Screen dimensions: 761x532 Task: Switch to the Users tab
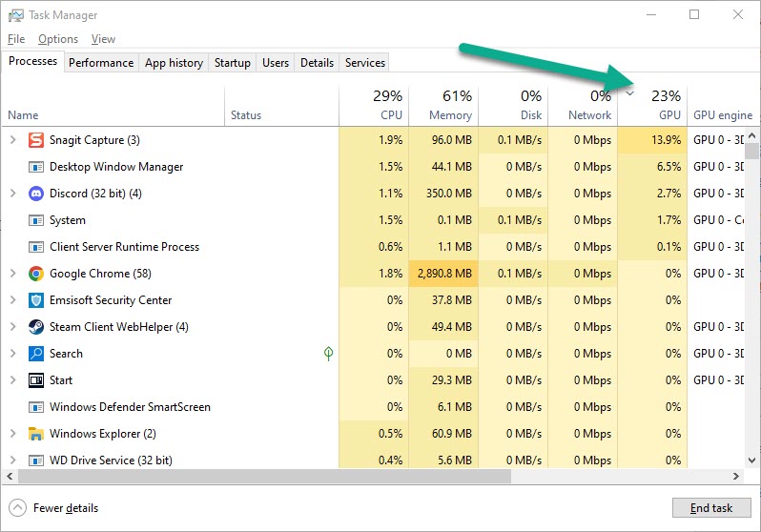point(276,63)
